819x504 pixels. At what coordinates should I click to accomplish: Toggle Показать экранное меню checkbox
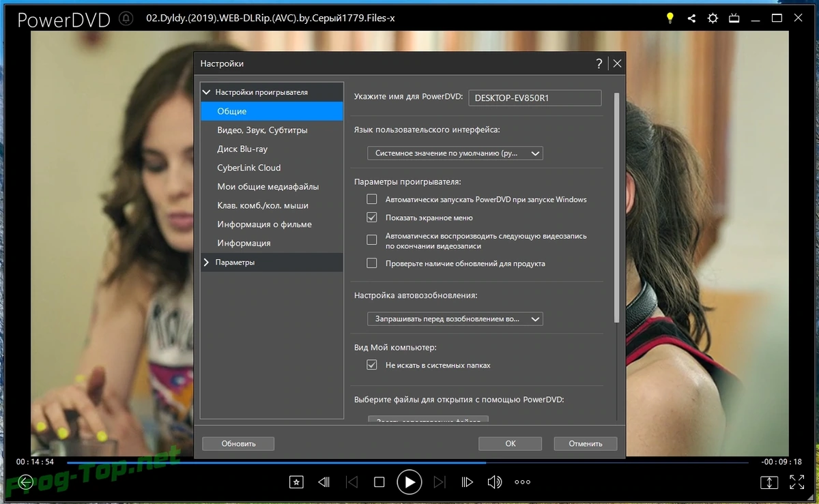pos(372,218)
